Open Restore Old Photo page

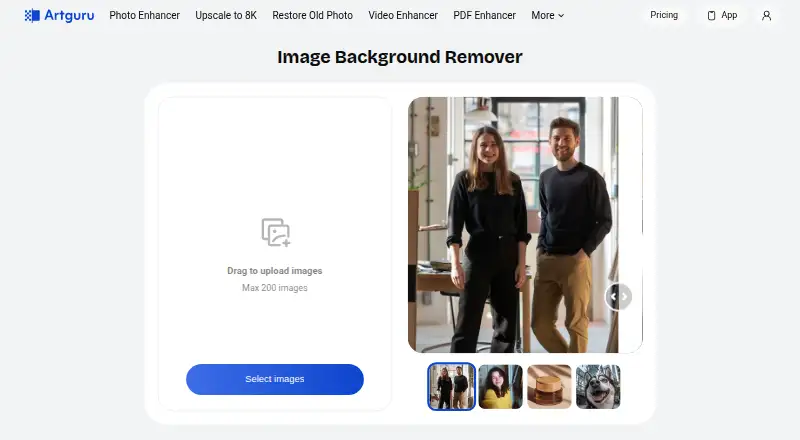[313, 15]
